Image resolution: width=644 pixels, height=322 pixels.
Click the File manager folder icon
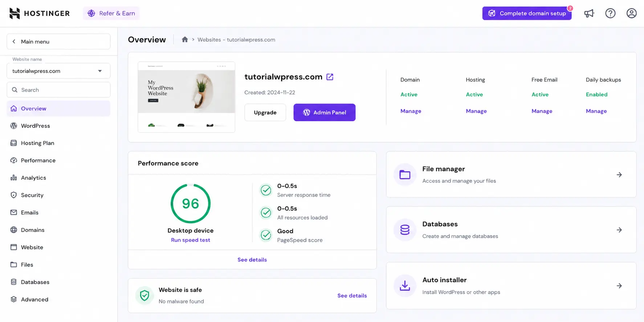[405, 175]
